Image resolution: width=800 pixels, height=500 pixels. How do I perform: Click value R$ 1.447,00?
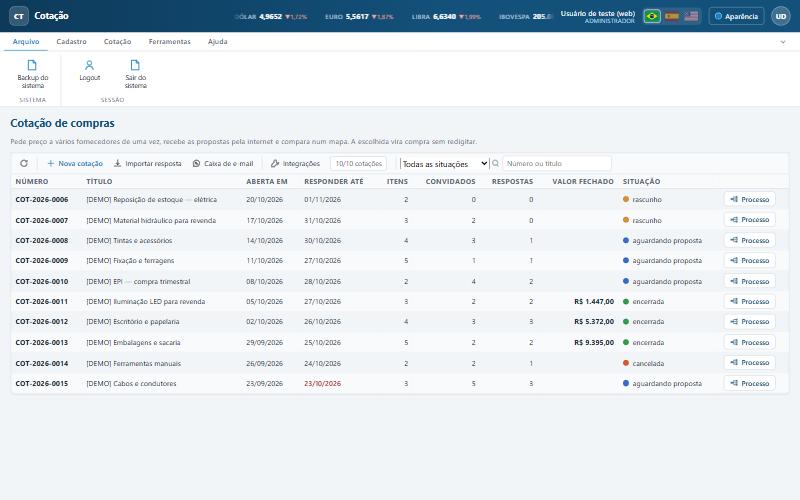click(594, 302)
